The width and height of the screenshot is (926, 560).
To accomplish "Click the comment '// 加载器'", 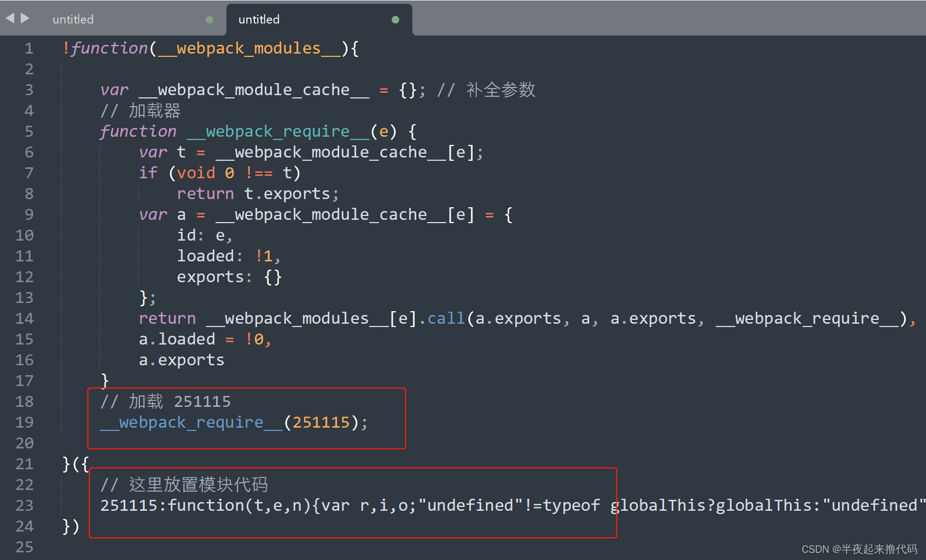I will pyautogui.click(x=141, y=111).
